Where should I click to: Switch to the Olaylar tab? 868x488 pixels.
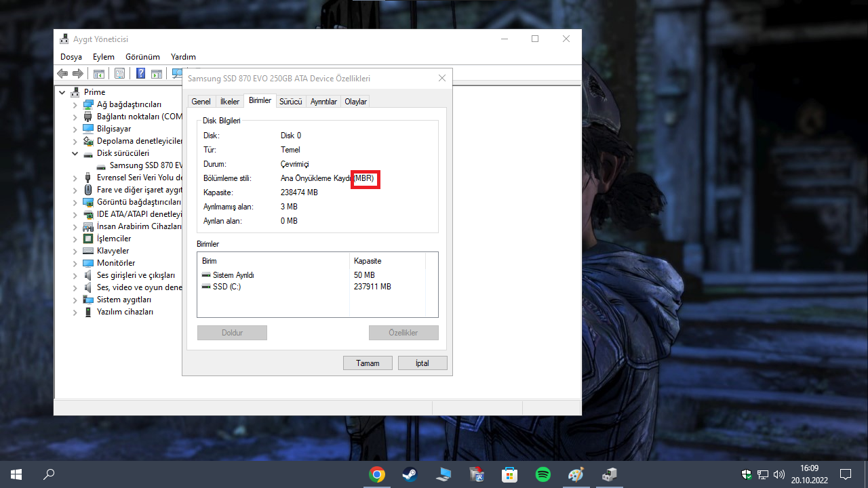356,102
